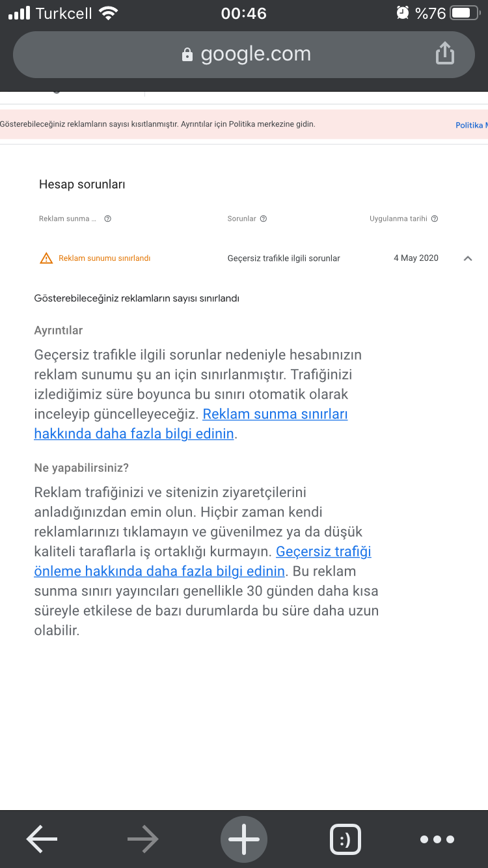Open the tab switcher icon
488x868 pixels.
[346, 839]
